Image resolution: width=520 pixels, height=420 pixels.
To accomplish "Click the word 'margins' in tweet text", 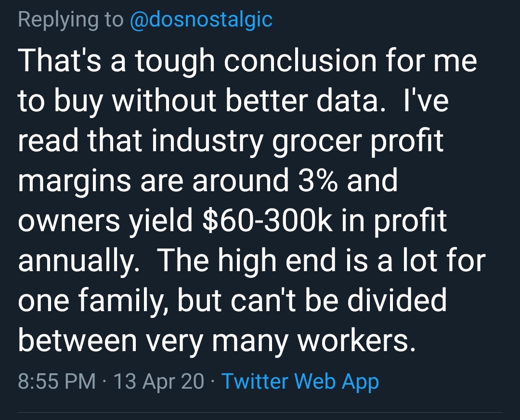I will coord(74,182).
